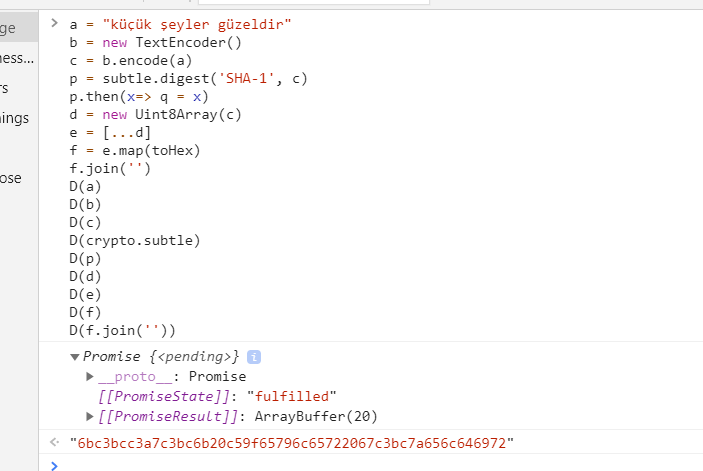Click the 'SHA-1' string in the digest line
The height and width of the screenshot is (471, 703).
(x=247, y=78)
